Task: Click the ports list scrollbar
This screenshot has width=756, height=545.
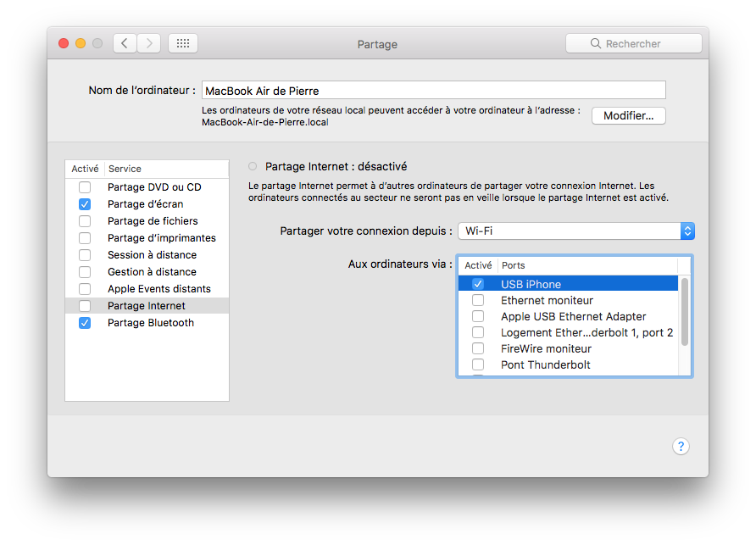Action: [x=684, y=312]
